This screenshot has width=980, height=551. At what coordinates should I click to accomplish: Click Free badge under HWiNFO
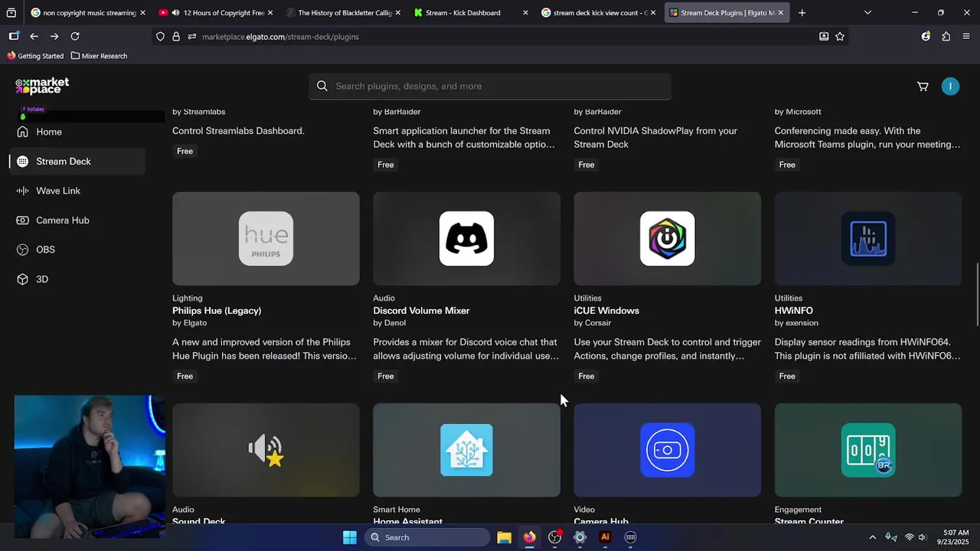787,376
